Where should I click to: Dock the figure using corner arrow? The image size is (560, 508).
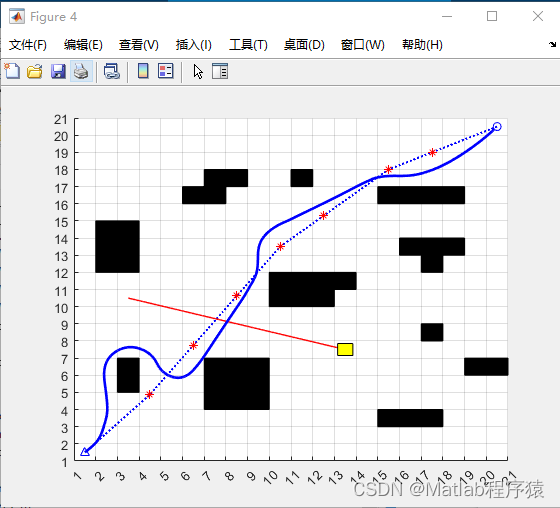[x=552, y=44]
